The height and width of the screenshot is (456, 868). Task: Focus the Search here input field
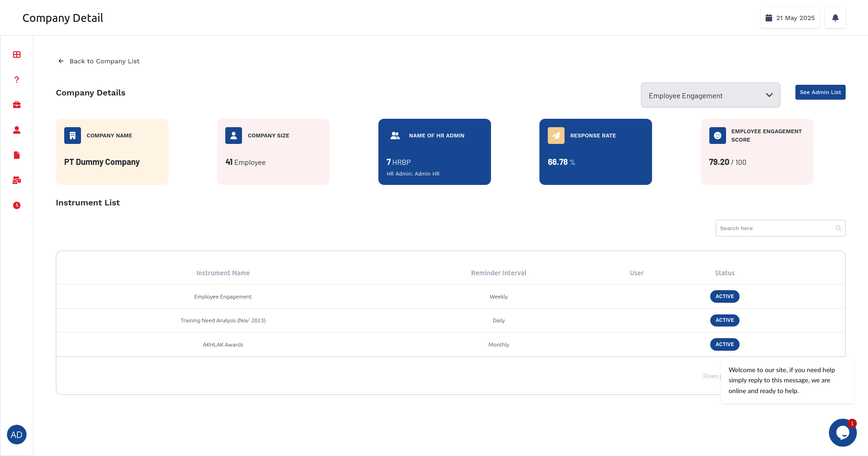click(781, 228)
